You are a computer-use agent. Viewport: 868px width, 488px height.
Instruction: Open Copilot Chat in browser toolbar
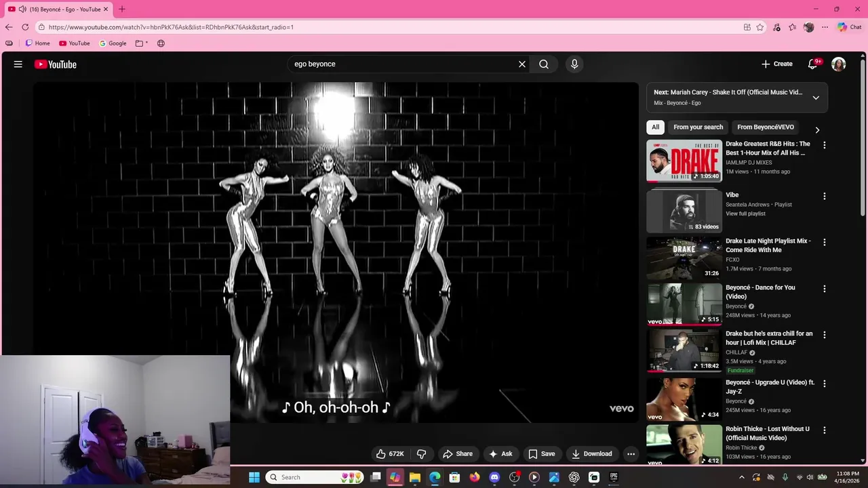click(x=850, y=27)
